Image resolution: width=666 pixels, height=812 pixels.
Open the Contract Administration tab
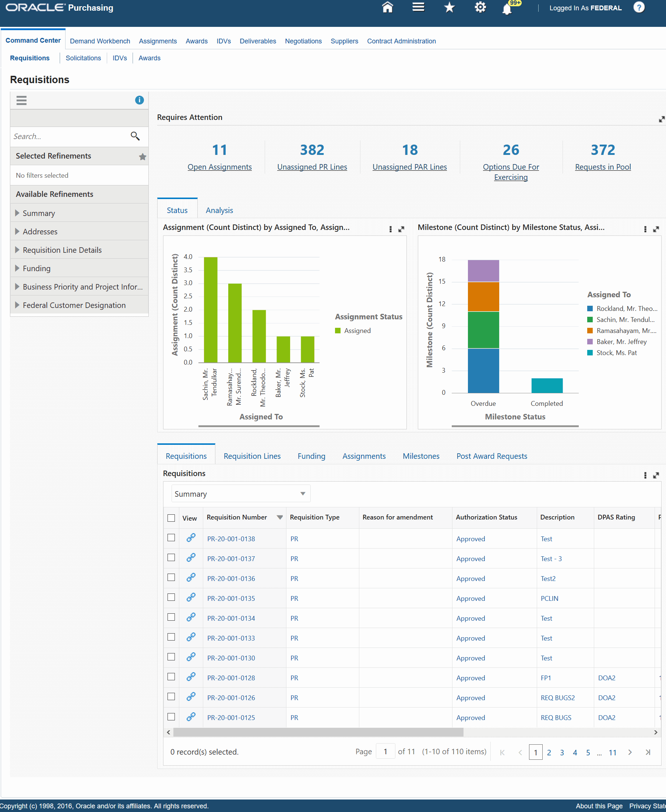coord(401,41)
